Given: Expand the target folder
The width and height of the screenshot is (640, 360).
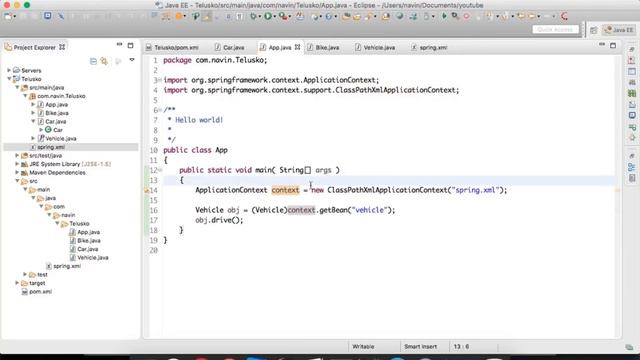Looking at the screenshot, I should [x=17, y=283].
